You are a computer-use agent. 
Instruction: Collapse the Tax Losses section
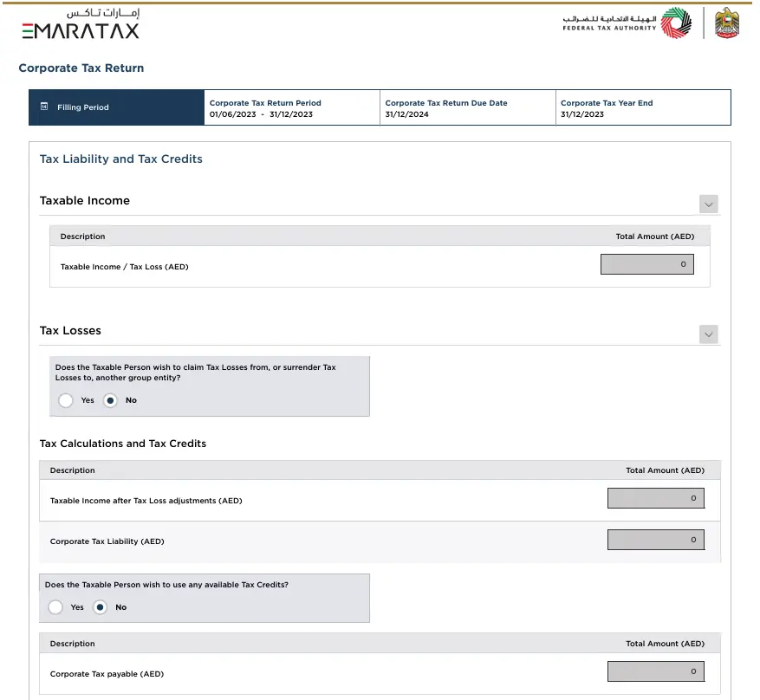(709, 334)
